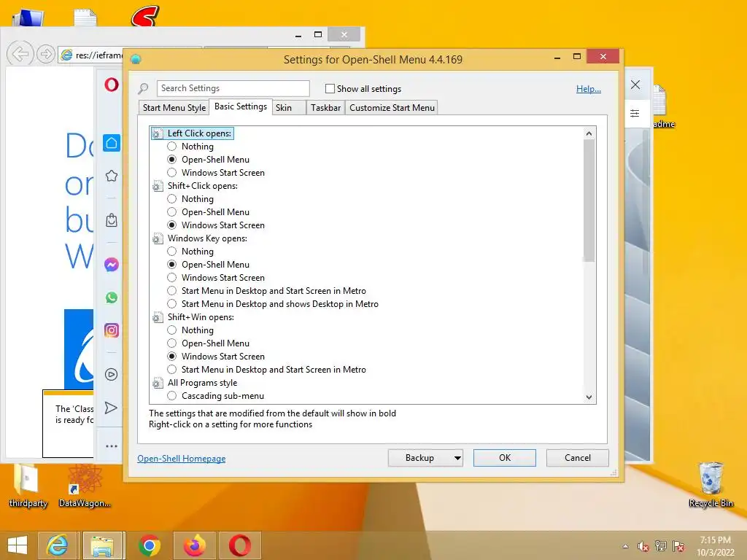Click the settings list scroll up arrow
The width and height of the screenshot is (747, 560).
click(589, 133)
